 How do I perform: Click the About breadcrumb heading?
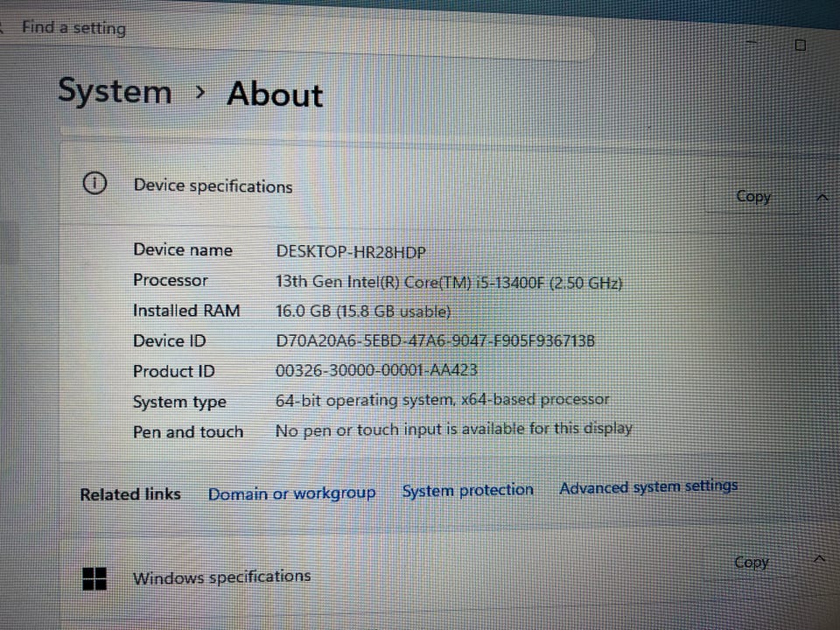(x=275, y=94)
